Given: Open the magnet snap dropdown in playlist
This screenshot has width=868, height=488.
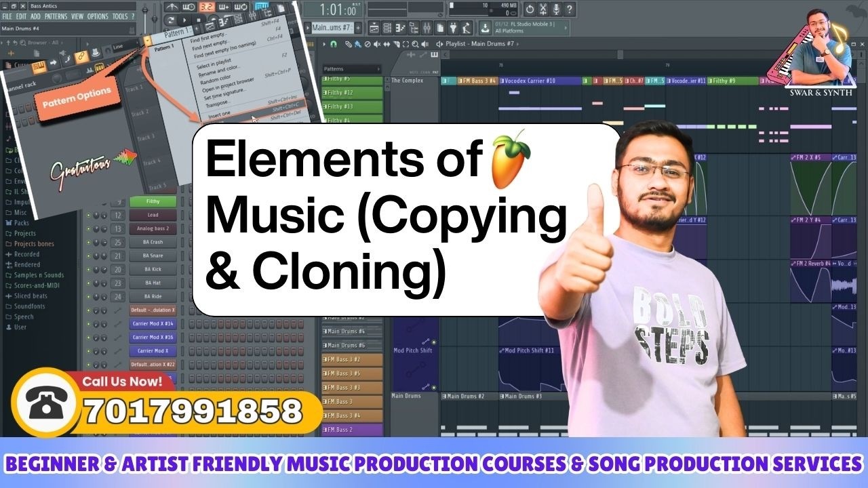Looking at the screenshot, I should (333, 44).
